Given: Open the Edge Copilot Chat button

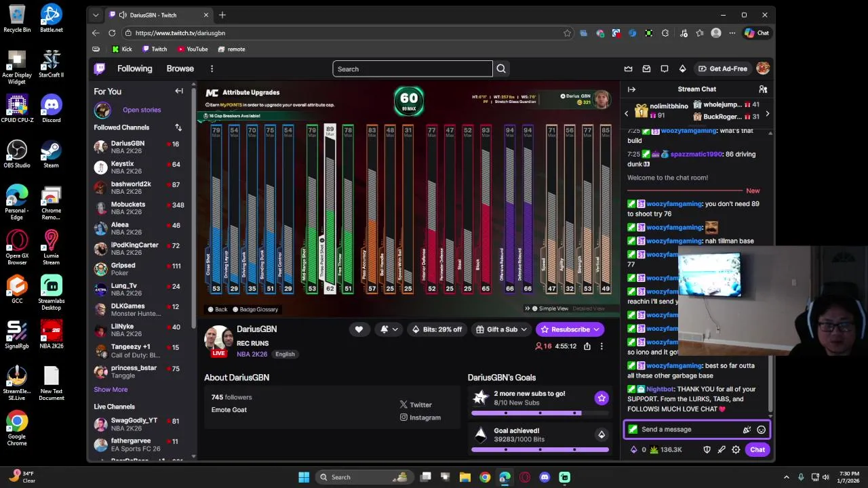Looking at the screenshot, I should coord(757,33).
